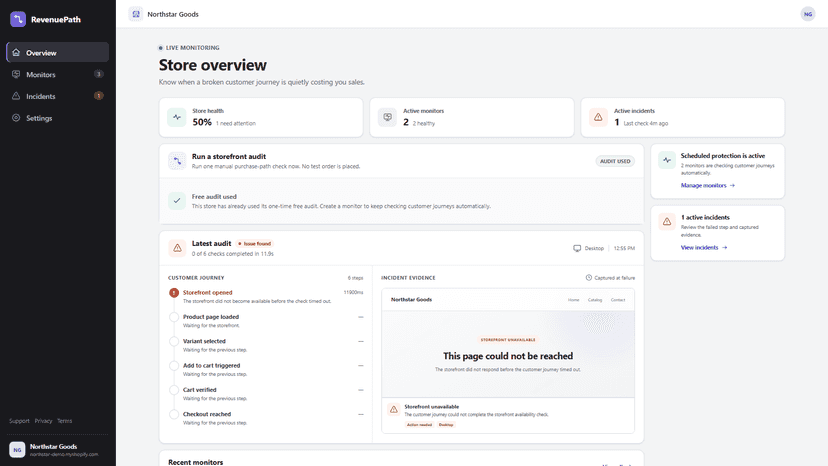
Task: Click the 1 active incidents warning icon
Action: tap(667, 221)
